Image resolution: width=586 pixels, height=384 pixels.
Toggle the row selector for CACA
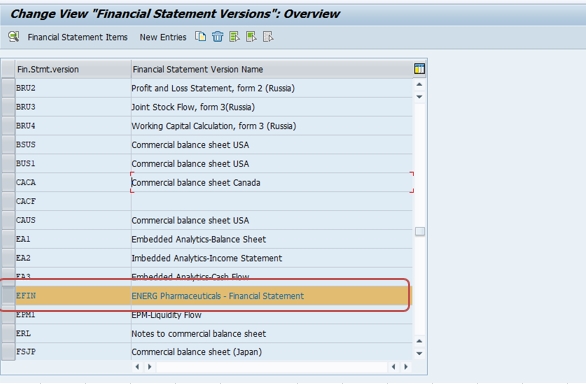pyautogui.click(x=8, y=182)
